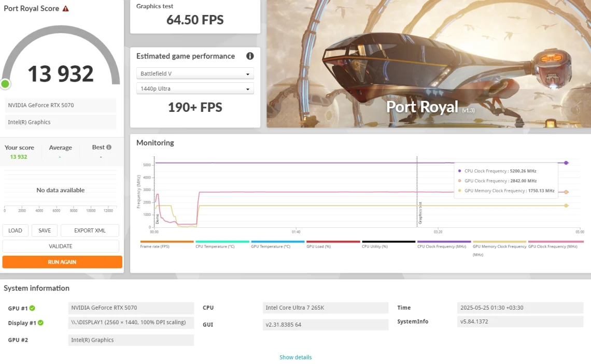Click the orange RUN AGAIN button
Image resolution: width=591 pixels, height=364 pixels.
point(62,262)
